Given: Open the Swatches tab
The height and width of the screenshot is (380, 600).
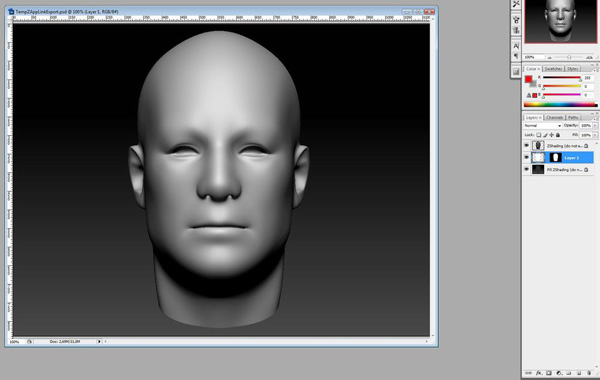Looking at the screenshot, I should coord(553,69).
